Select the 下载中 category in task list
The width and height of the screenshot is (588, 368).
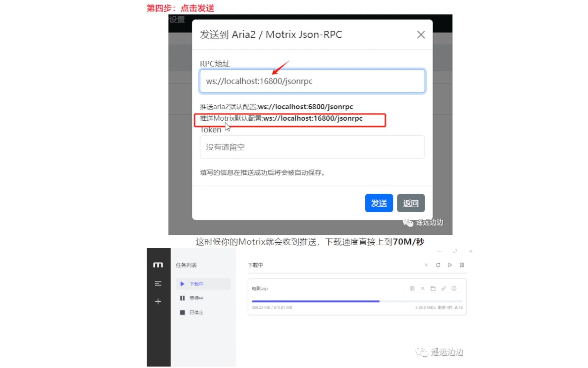tap(203, 284)
